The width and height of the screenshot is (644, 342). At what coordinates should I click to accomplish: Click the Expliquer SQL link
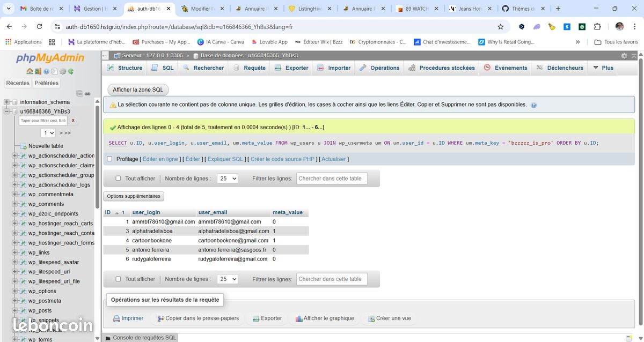coord(225,159)
